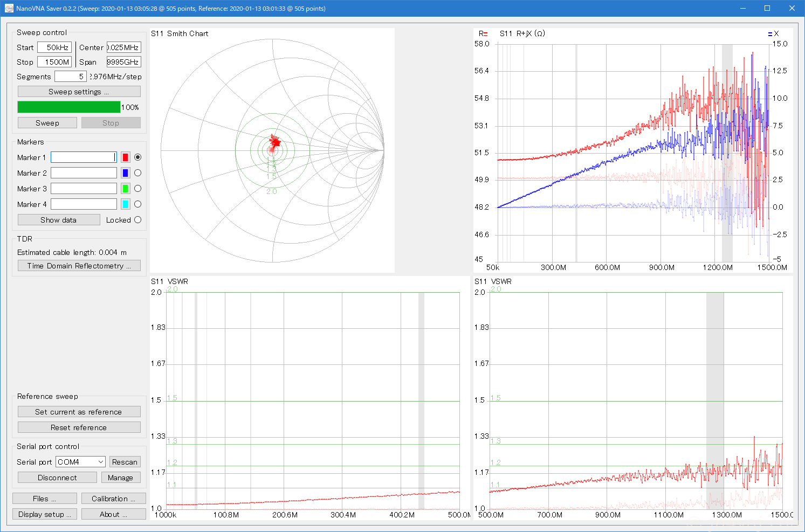
Task: Rescan the serial ports
Action: pos(125,462)
